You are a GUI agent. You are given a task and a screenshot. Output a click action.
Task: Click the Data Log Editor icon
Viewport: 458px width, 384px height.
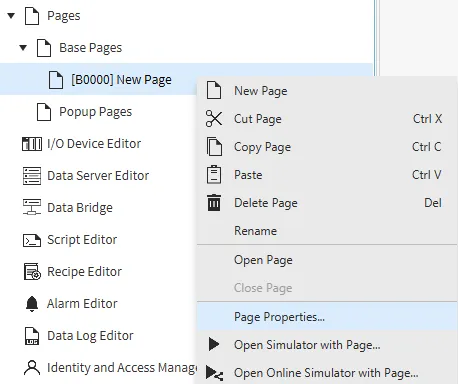click(32, 336)
